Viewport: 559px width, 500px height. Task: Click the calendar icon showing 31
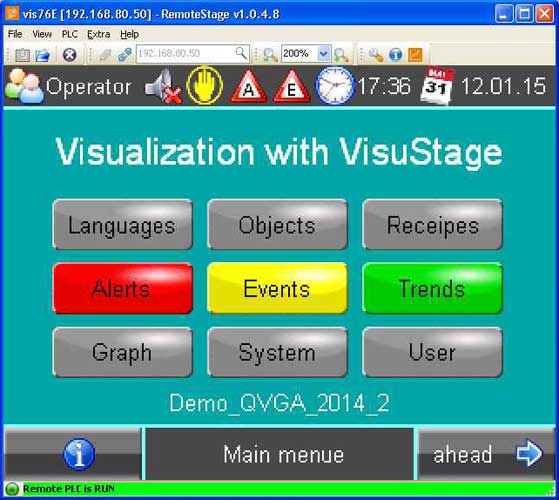[437, 86]
